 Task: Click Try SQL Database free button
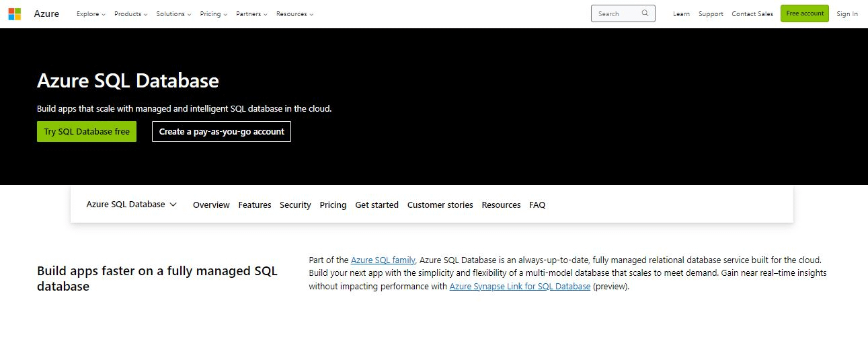tap(87, 131)
